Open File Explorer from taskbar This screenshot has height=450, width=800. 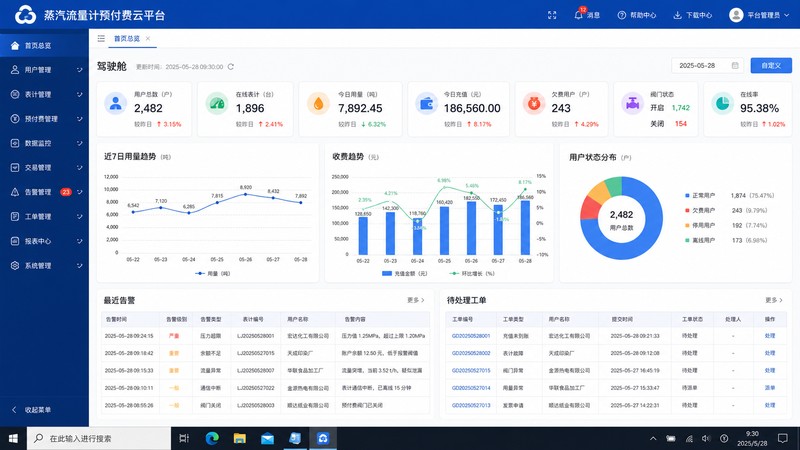coord(239,438)
